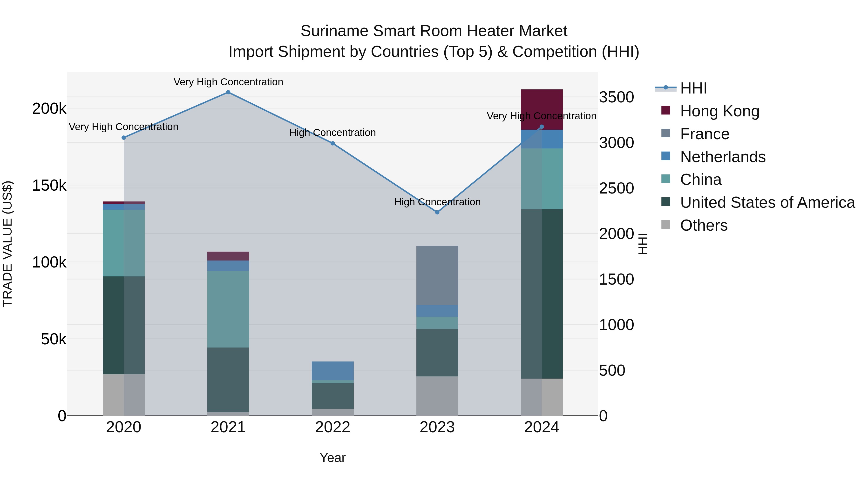Click the China segment of 2023 bar
Screen dimensions: 868x488
tap(437, 323)
